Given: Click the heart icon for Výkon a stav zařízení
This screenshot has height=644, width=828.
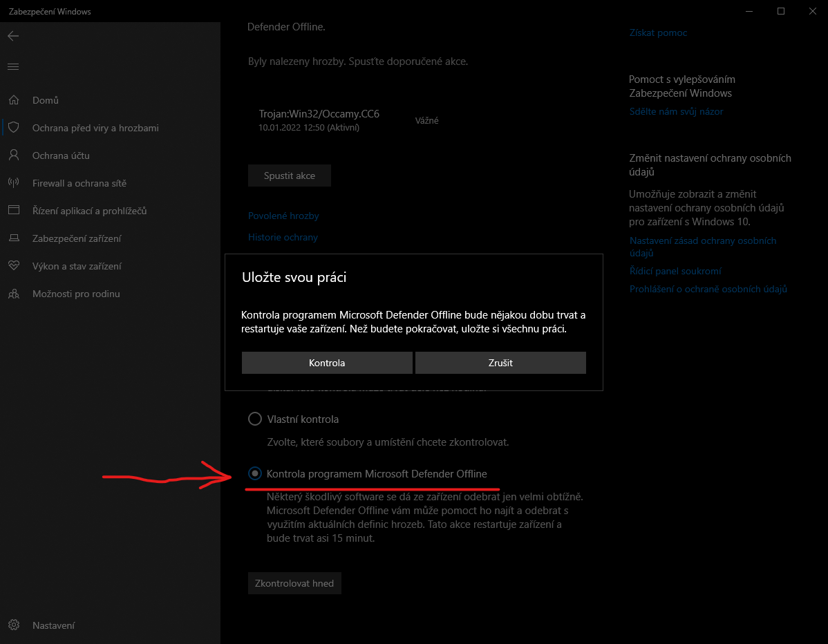Looking at the screenshot, I should [14, 266].
